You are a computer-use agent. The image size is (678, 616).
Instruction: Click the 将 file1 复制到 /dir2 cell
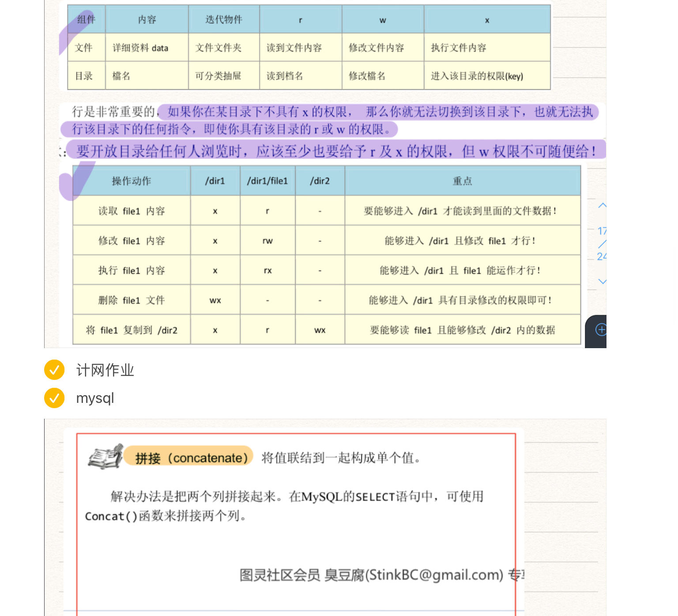132,330
